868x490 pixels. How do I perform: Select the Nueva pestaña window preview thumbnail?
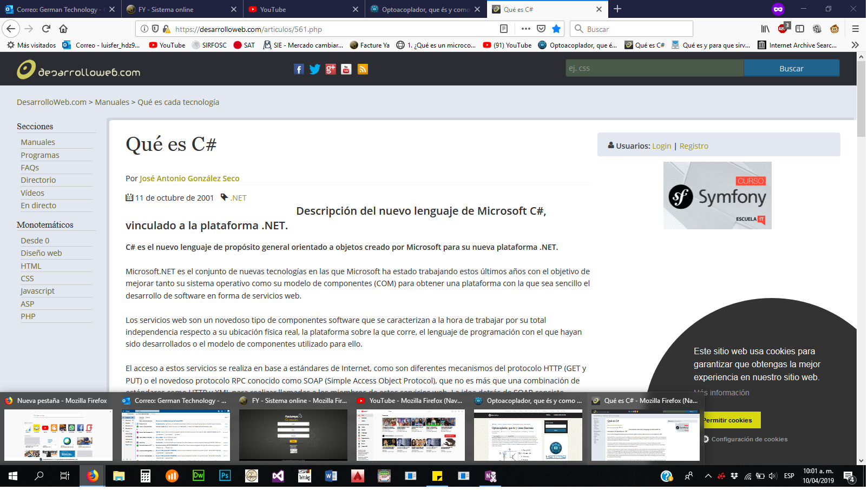(58, 435)
